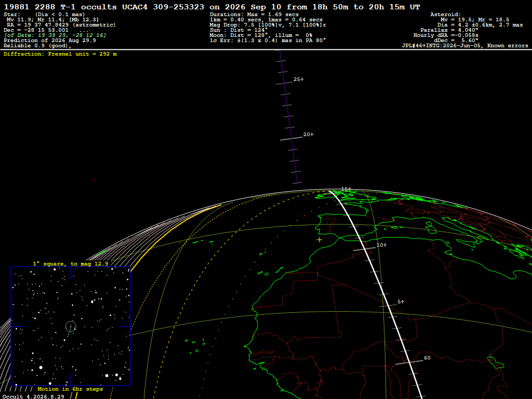Select the 60 minute tick on white path
The image size is (532, 399).
409,362
